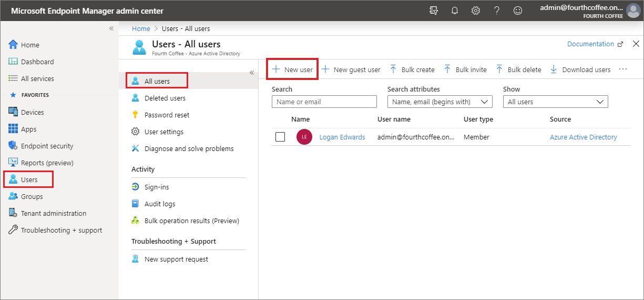Select All users in the blade menu

[157, 81]
